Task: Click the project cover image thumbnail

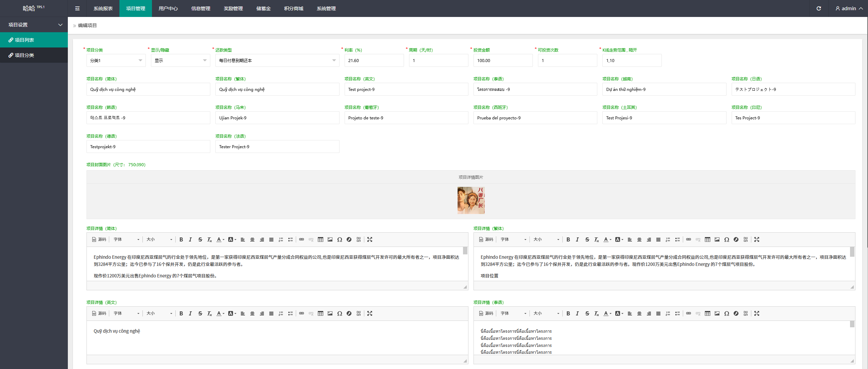Action: tap(471, 200)
